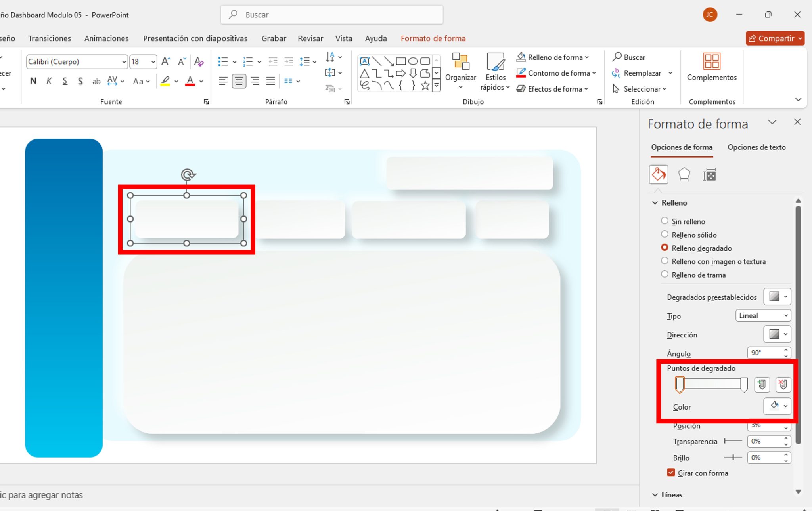Open the Transiciones ribbon tab
The height and width of the screenshot is (511, 812).
coord(49,38)
